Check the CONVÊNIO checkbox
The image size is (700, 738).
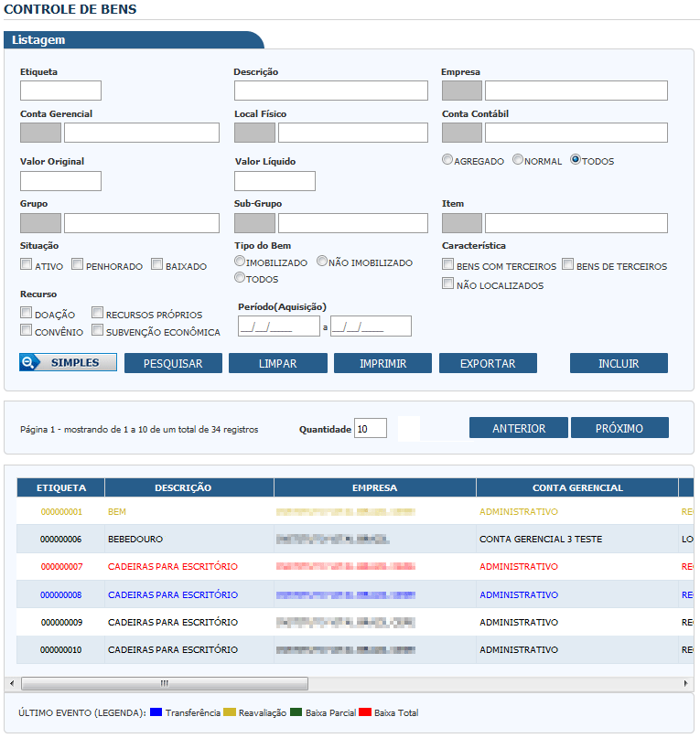pyautogui.click(x=27, y=330)
